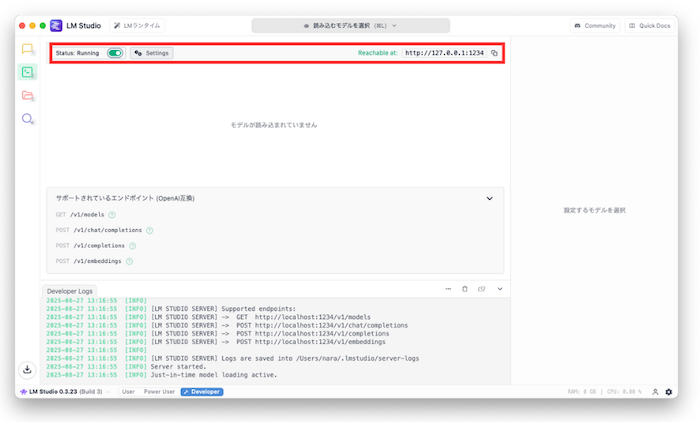Viewport: 700px width, 422px height.
Task: Click the 'Reachable at:' label
Action: (x=378, y=53)
